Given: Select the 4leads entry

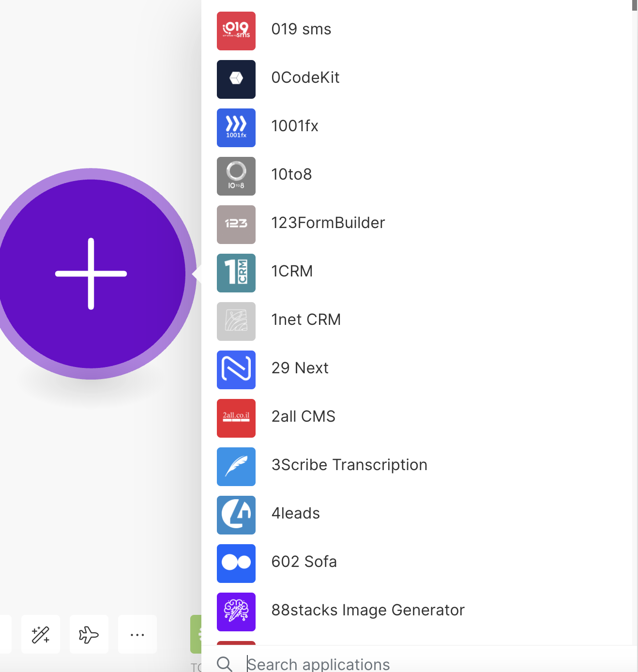Looking at the screenshot, I should (x=296, y=513).
